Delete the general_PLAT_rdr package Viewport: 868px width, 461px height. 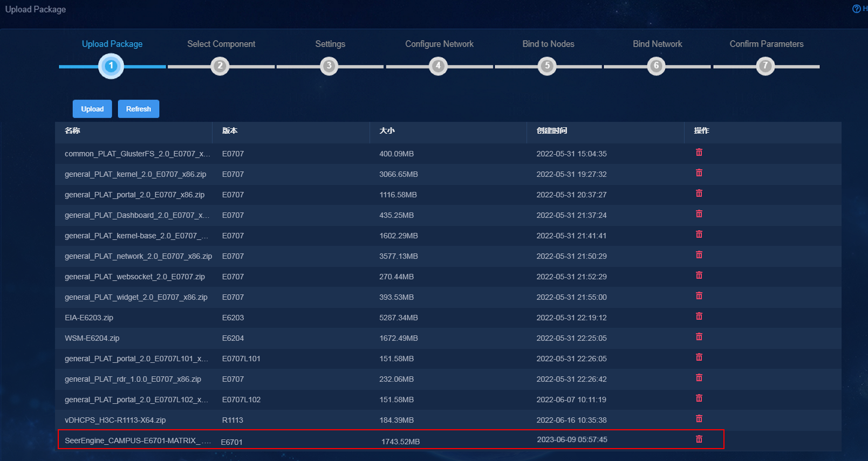[699, 378]
